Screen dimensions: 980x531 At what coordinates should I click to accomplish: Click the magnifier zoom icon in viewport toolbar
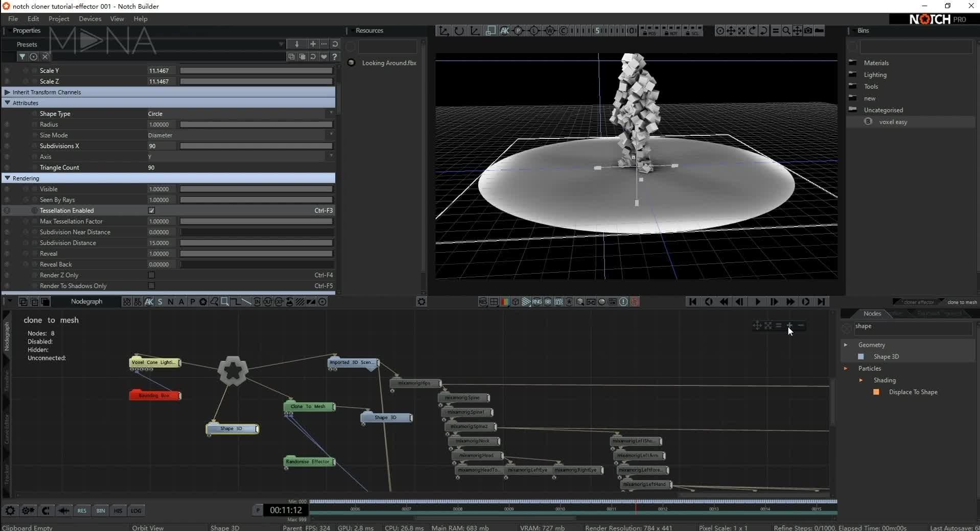click(786, 31)
